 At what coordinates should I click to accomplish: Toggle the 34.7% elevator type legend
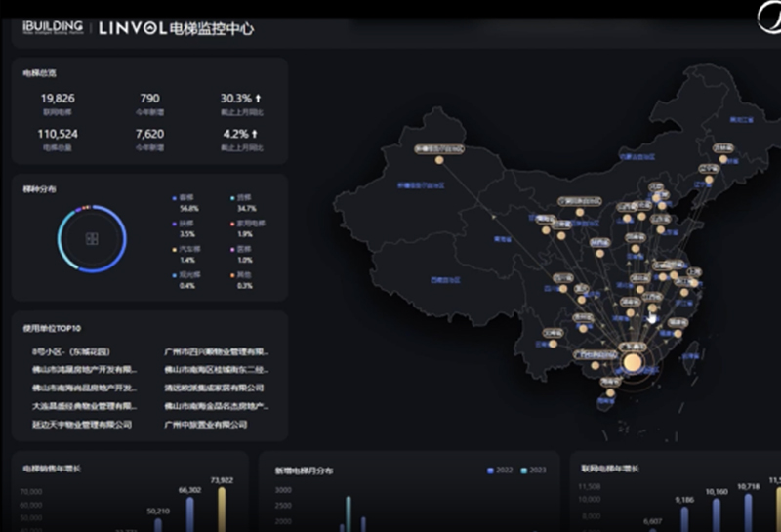pyautogui.click(x=247, y=202)
